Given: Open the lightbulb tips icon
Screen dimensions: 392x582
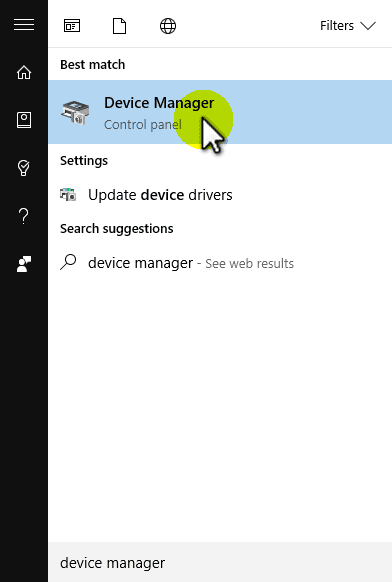Looking at the screenshot, I should pyautogui.click(x=24, y=168).
